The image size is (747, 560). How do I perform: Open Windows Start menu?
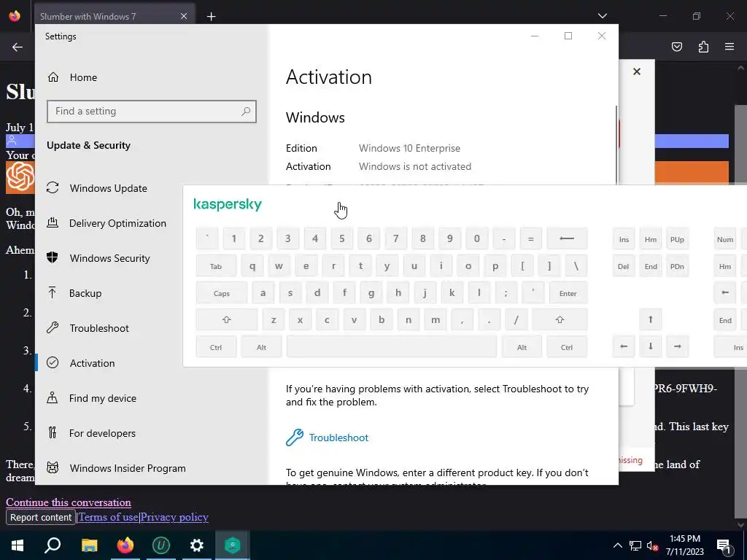pos(18,545)
